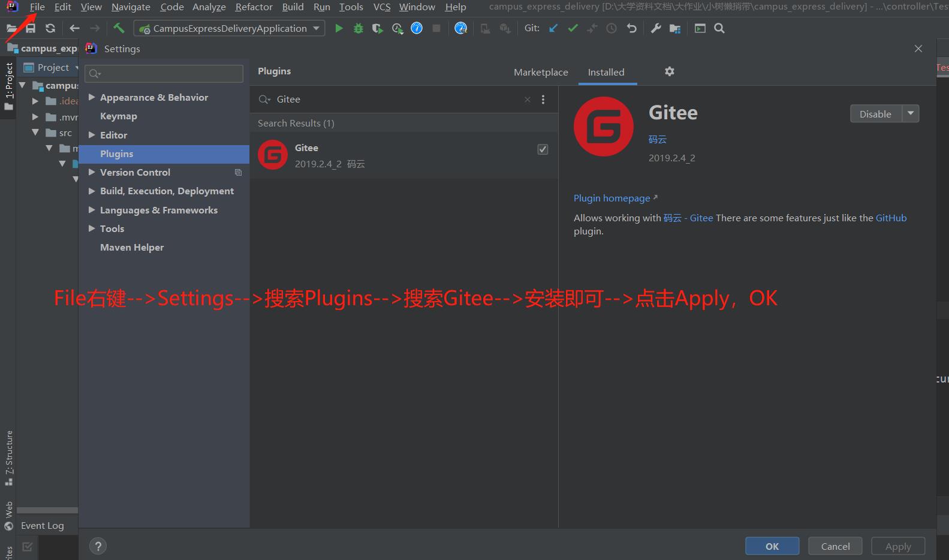Click the Version Control per-project copy icon
Image resolution: width=949 pixels, height=560 pixels.
pyautogui.click(x=238, y=173)
